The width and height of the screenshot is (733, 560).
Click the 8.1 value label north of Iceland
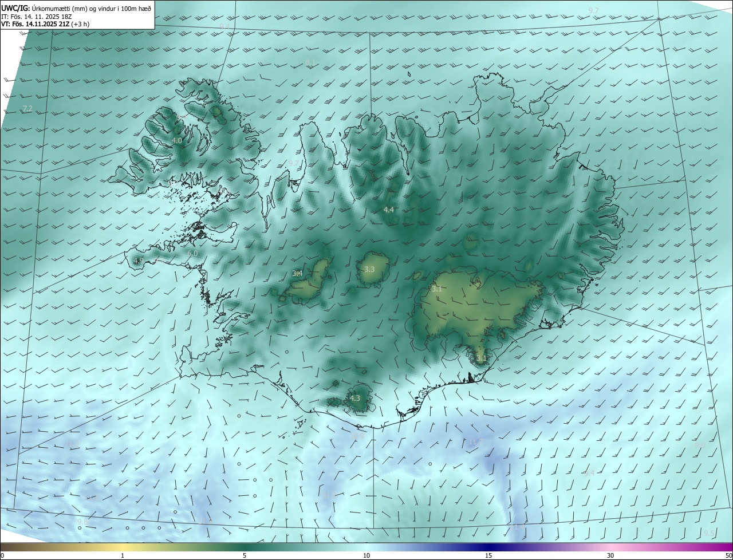tap(310, 62)
